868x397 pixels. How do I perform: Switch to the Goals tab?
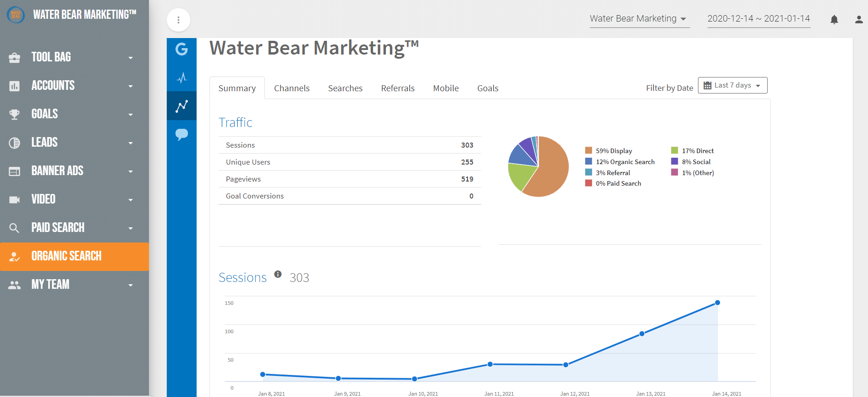click(488, 88)
